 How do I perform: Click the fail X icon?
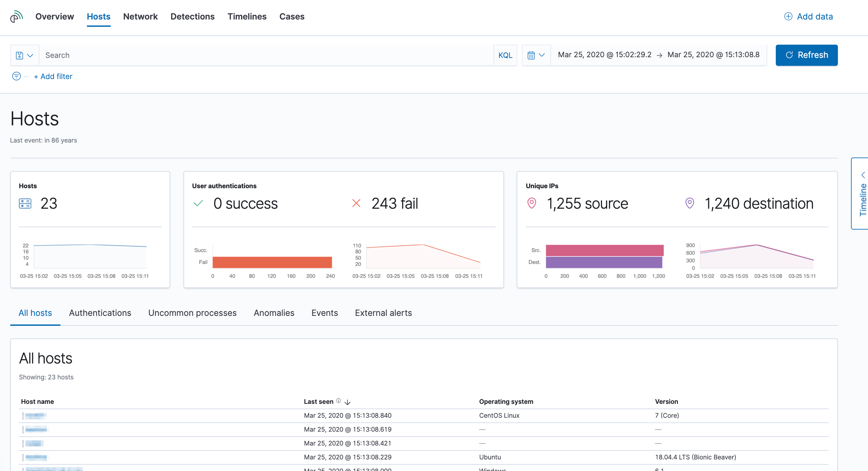point(356,203)
